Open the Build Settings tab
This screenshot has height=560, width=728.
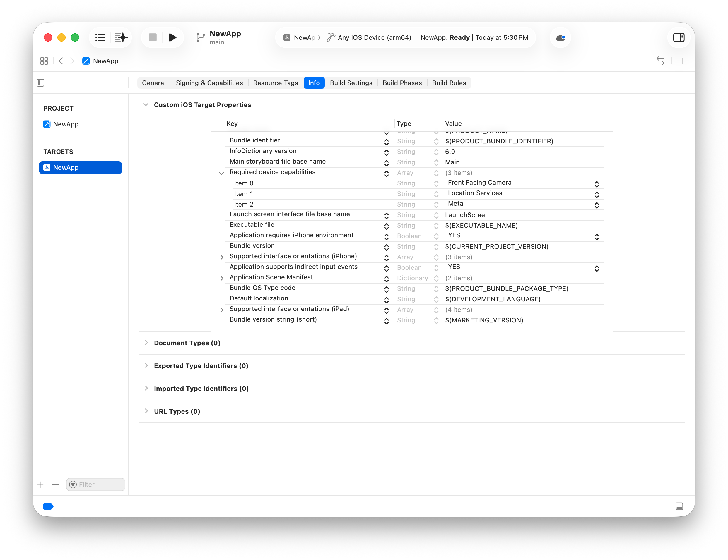(x=351, y=83)
